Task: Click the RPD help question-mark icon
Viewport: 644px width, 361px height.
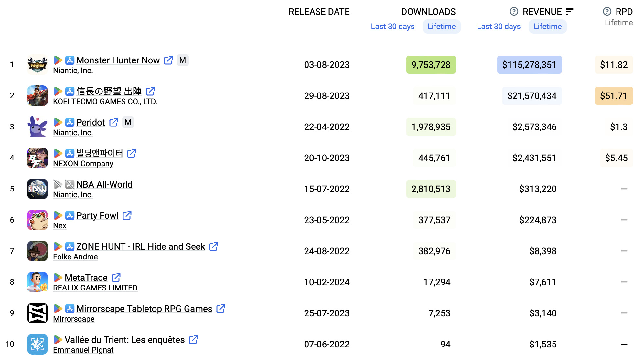Action: coord(607,12)
